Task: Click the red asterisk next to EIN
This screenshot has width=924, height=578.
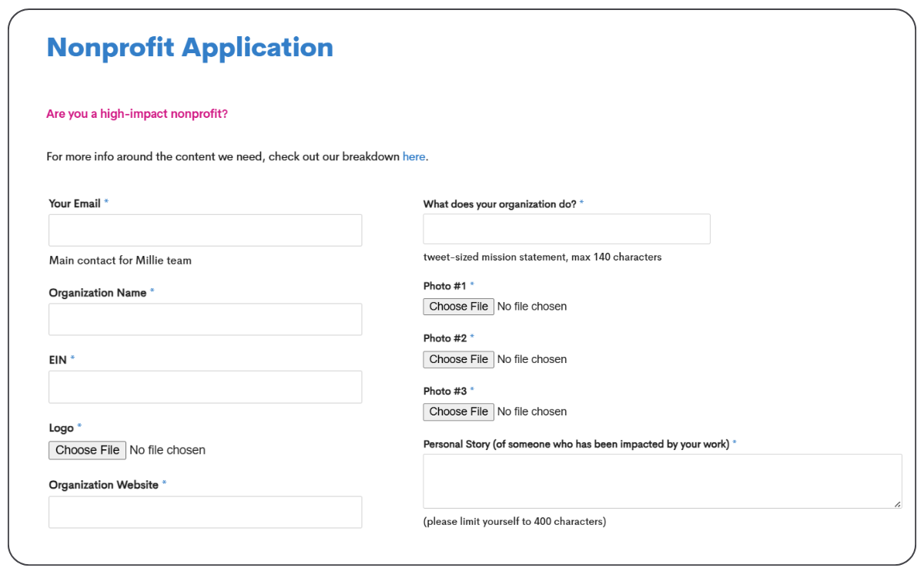Action: 72,359
